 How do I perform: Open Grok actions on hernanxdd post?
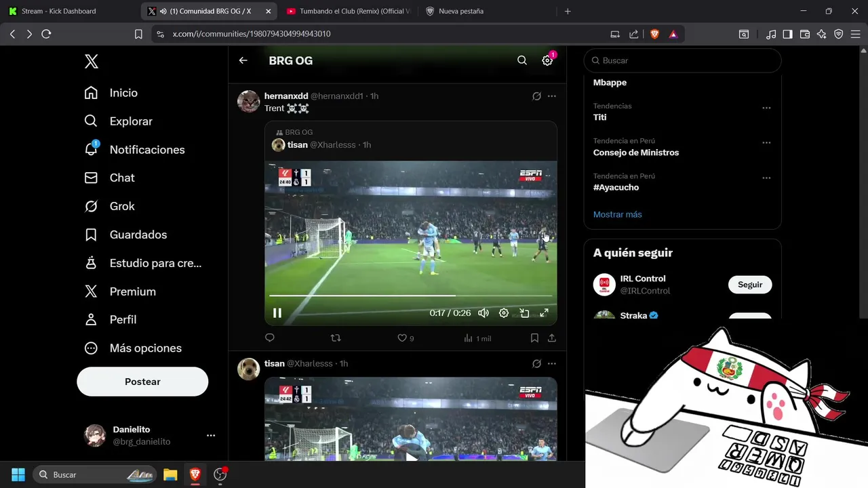coord(536,96)
